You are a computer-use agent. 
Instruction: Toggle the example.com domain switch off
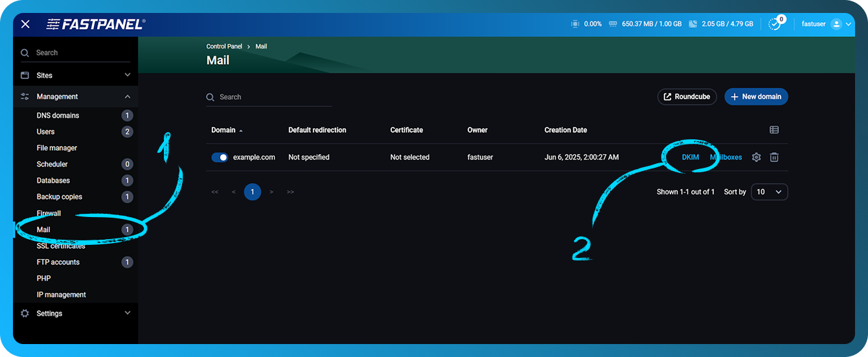click(220, 157)
